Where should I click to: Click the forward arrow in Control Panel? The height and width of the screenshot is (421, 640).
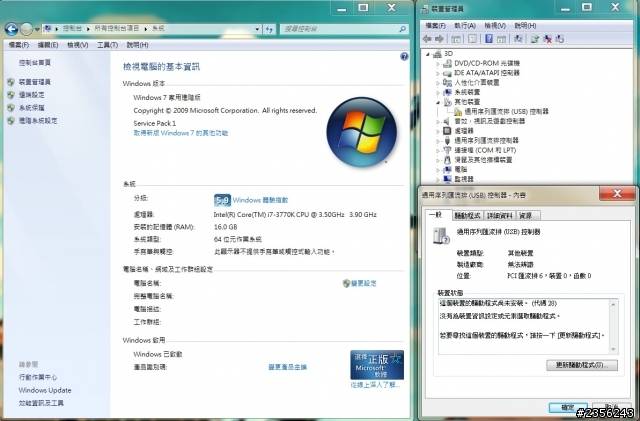click(27, 29)
